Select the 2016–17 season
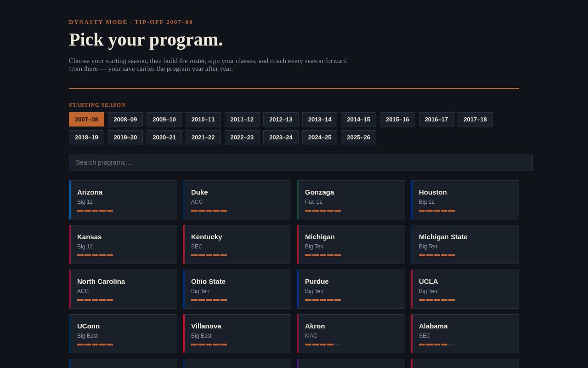The image size is (588, 368). coord(436,119)
